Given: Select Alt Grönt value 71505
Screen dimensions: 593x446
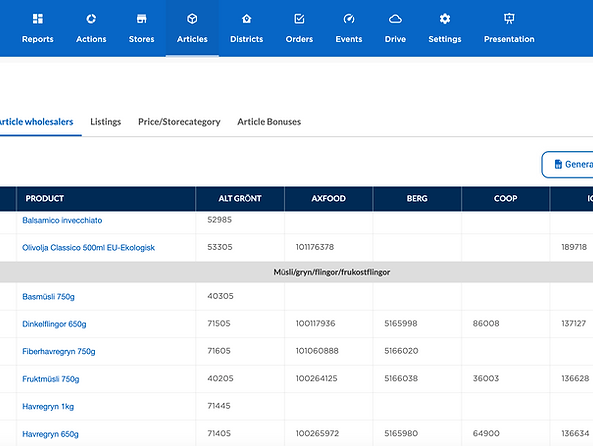Looking at the screenshot, I should point(219,323).
